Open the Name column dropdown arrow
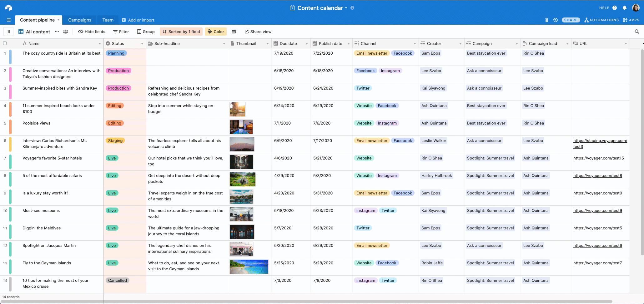 coord(100,44)
